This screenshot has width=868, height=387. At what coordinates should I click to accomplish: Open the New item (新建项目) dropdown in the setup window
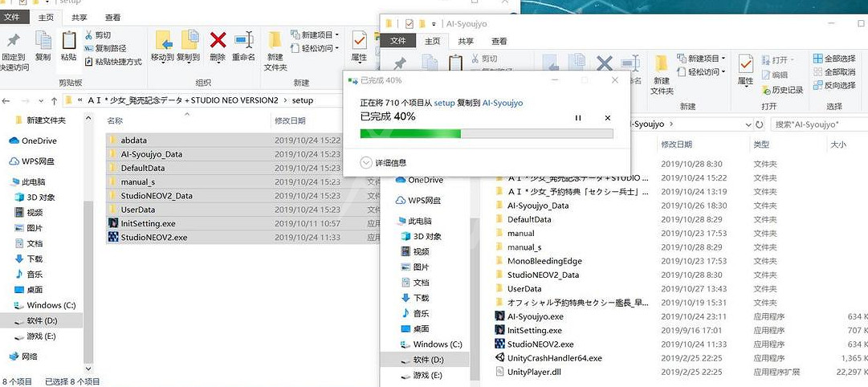[315, 35]
